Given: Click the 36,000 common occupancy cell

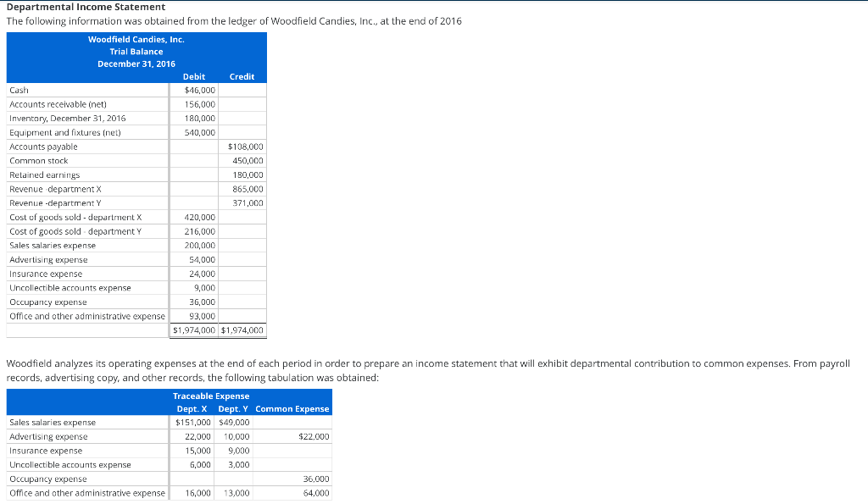Looking at the screenshot, I should (316, 479).
